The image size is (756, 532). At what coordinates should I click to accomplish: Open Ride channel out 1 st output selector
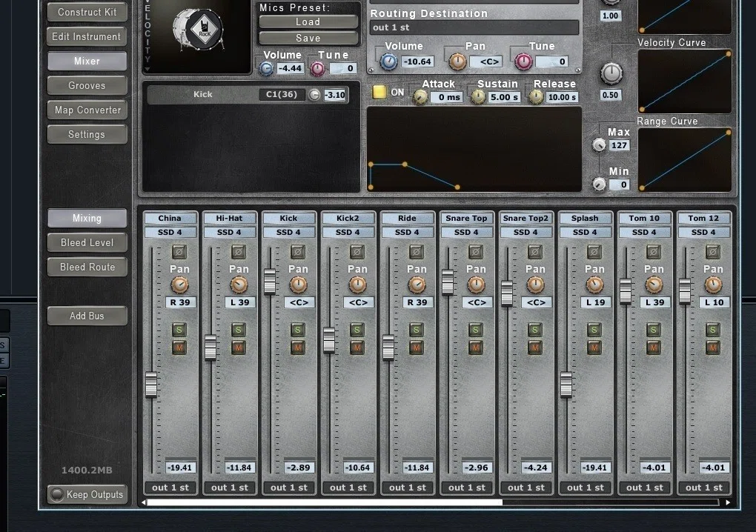tap(408, 488)
